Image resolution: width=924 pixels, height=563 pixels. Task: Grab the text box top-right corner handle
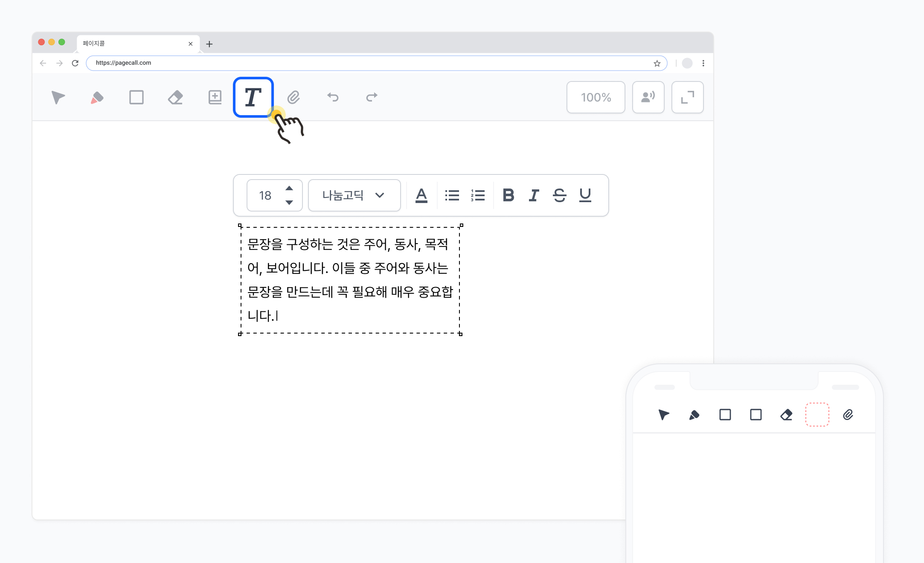click(x=461, y=226)
